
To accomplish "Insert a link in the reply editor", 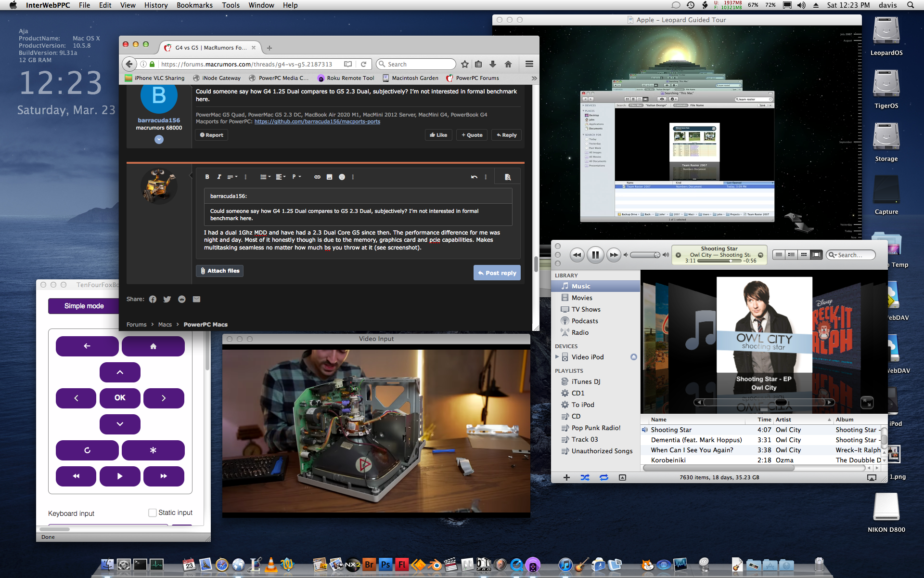I will tap(317, 177).
